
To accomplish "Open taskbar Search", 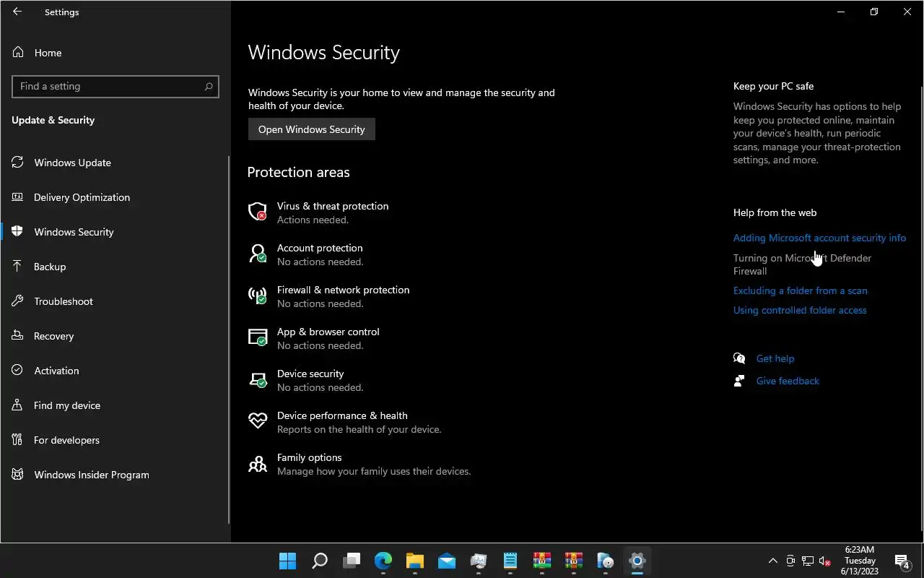I will pos(319,561).
